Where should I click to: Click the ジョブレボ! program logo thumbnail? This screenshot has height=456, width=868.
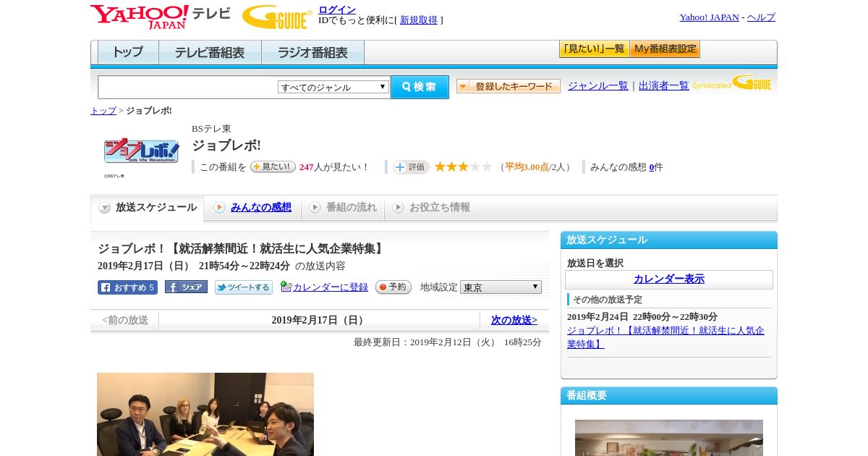(x=141, y=151)
